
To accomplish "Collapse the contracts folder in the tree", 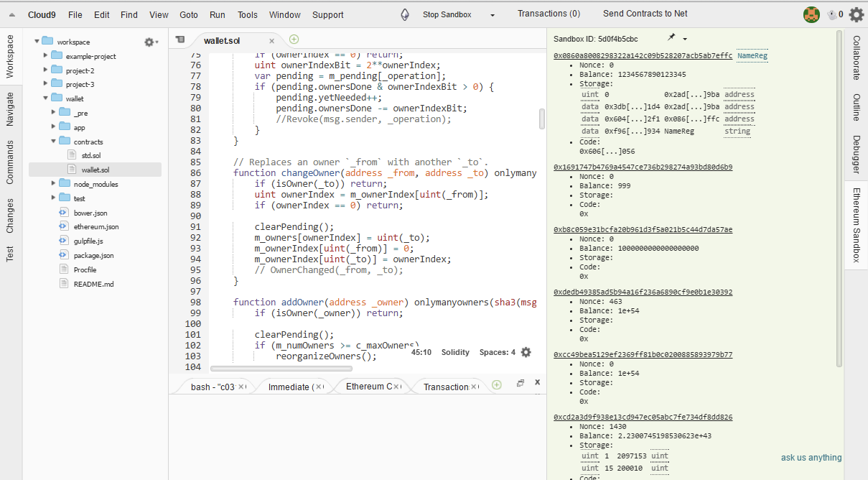I will (x=55, y=142).
